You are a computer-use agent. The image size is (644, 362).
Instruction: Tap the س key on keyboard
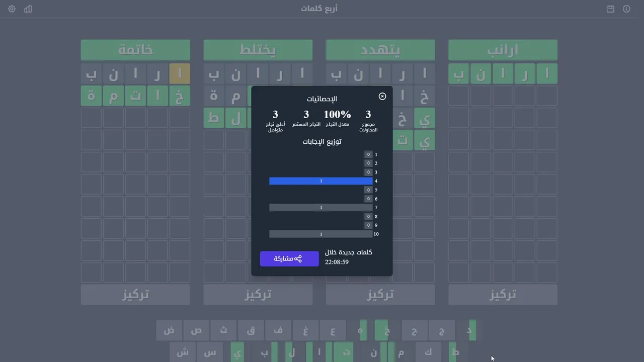click(210, 352)
